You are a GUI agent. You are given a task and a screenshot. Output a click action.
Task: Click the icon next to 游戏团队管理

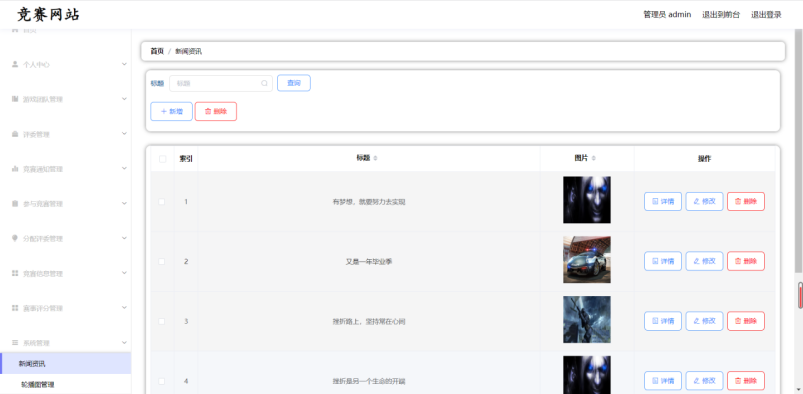pyautogui.click(x=15, y=99)
